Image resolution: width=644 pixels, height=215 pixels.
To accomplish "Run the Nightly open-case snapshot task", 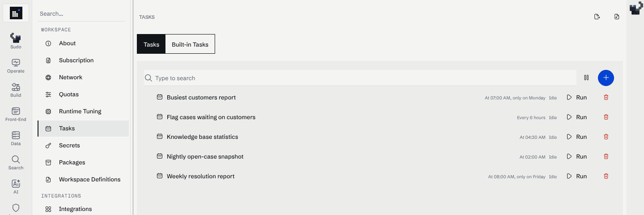I will [576, 156].
